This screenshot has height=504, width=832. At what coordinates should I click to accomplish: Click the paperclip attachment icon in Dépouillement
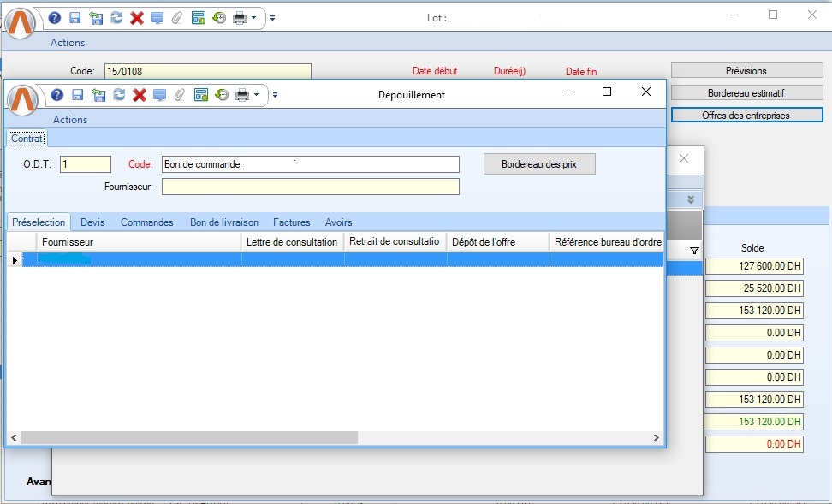pos(180,95)
